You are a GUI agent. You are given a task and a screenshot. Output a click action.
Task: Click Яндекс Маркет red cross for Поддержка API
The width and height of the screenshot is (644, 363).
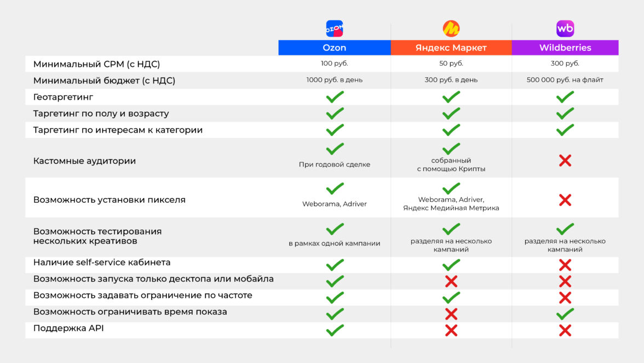click(x=451, y=331)
